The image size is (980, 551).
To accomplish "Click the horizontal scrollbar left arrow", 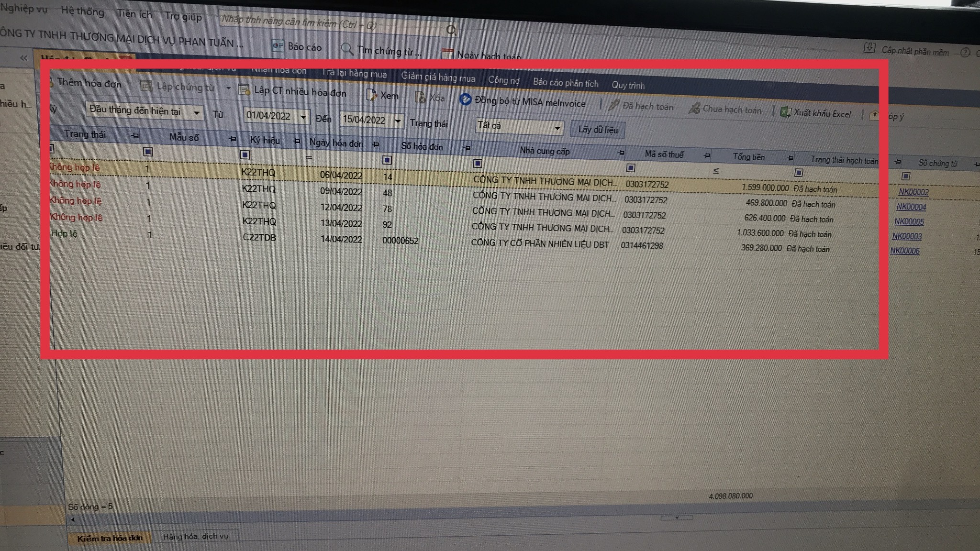I will pos(73,519).
